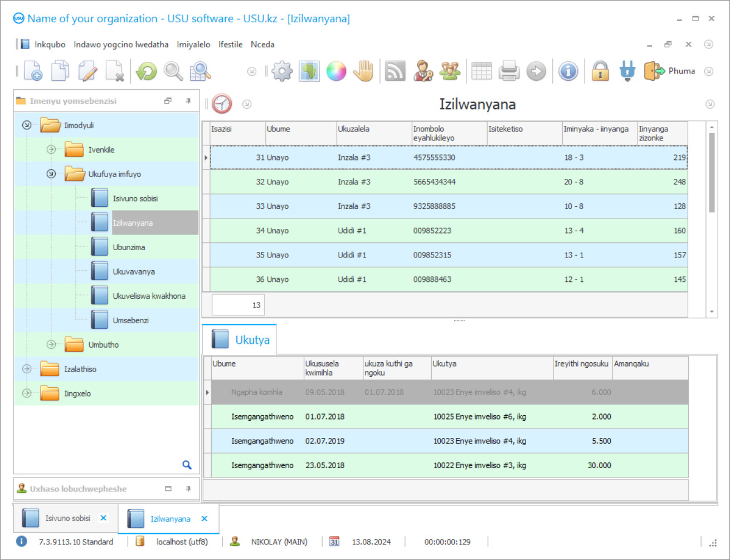Viewport: 730px width, 560px height.
Task: Open the color wheel theme icon
Action: click(336, 71)
